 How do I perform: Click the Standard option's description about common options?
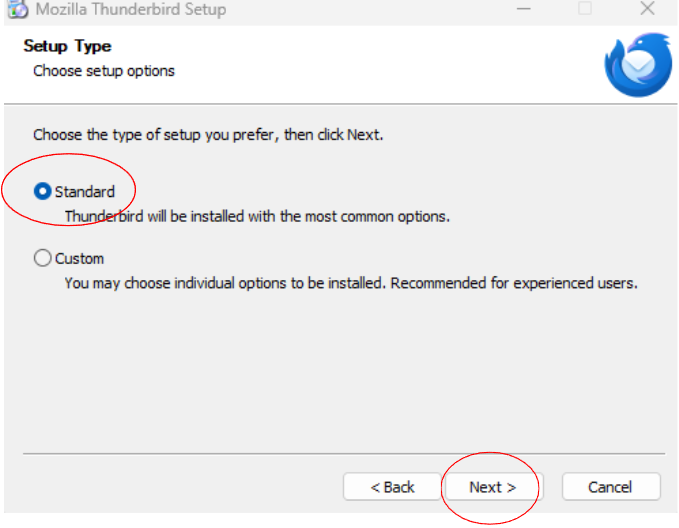coord(257,216)
